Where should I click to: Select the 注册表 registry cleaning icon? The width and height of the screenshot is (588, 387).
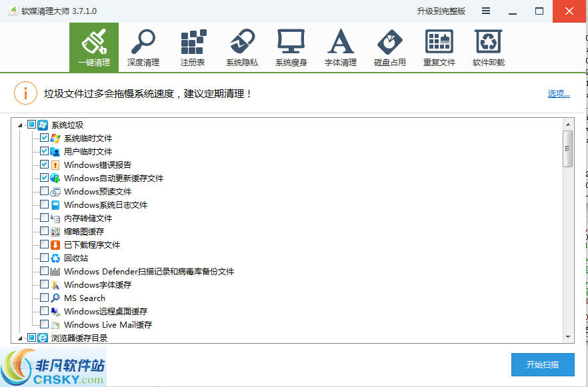coord(193,47)
